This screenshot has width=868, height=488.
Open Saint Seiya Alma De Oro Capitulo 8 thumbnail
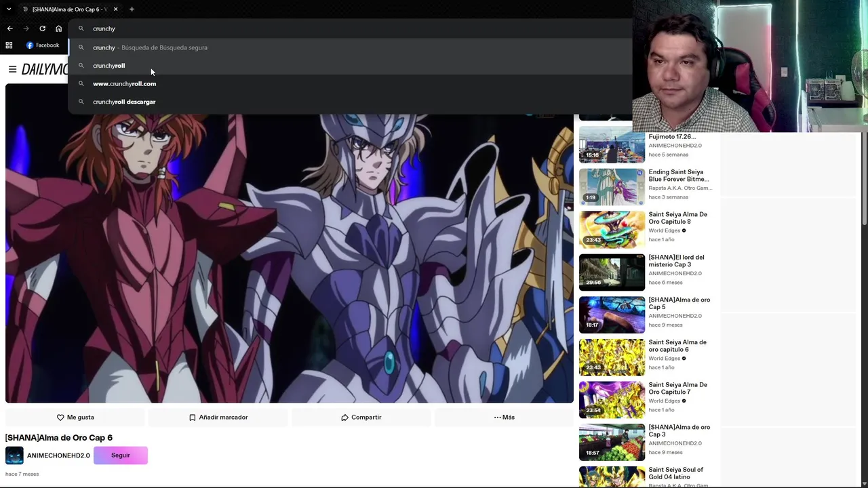pos(612,230)
